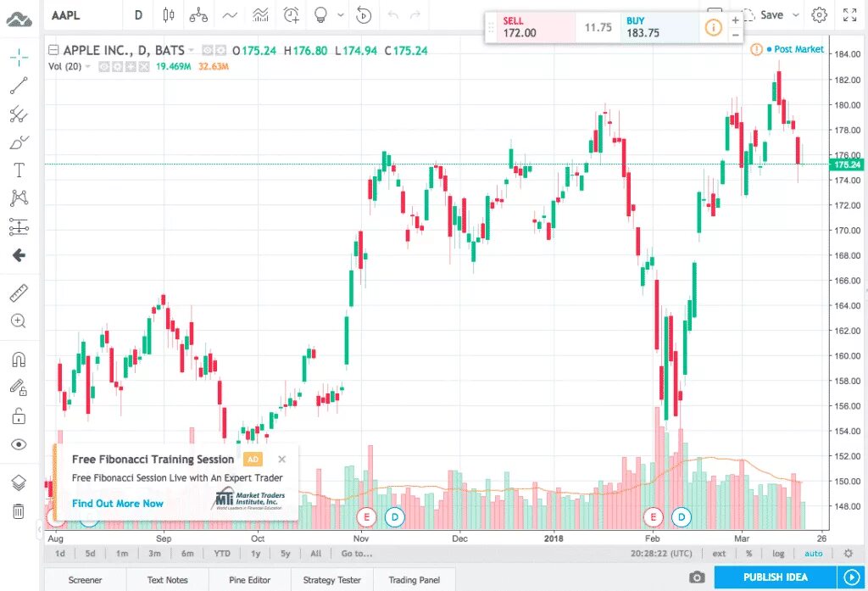
Task: Set time range to 1d
Action: [60, 554]
